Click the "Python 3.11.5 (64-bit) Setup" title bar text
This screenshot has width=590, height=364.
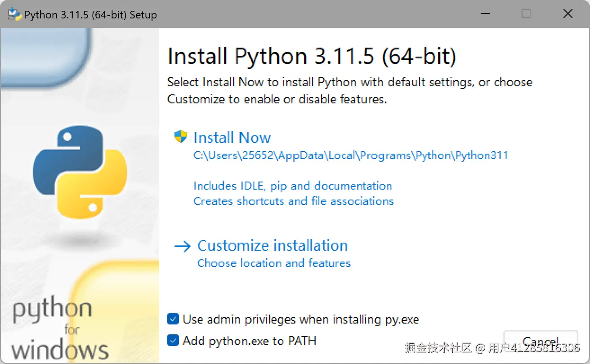(x=90, y=15)
